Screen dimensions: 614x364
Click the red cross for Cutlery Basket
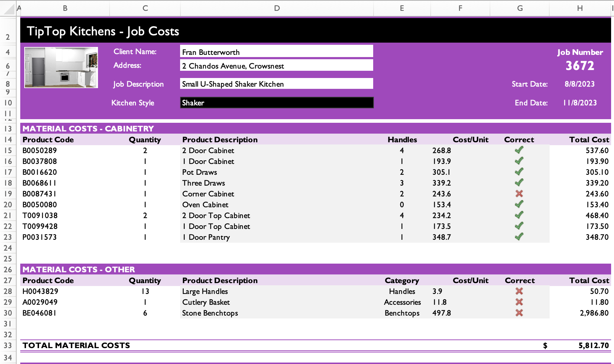coord(519,302)
